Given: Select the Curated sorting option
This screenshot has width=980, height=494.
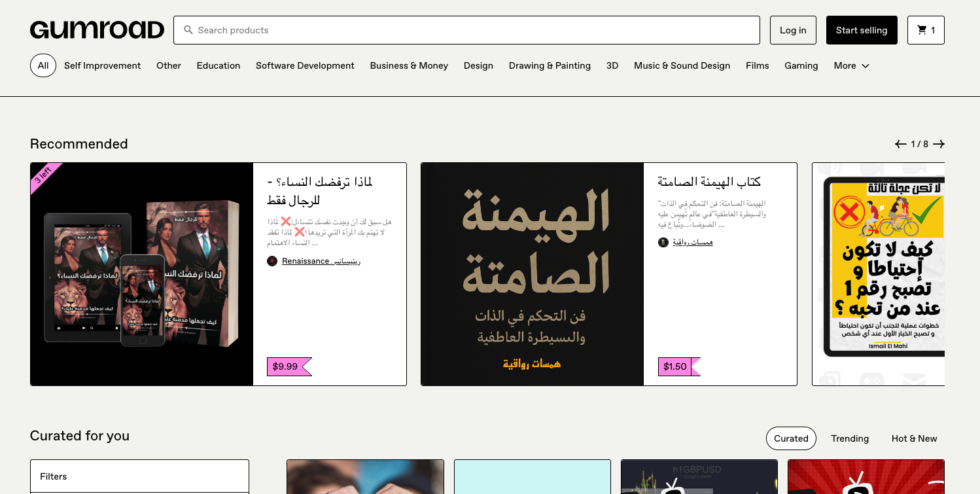Looking at the screenshot, I should (791, 438).
